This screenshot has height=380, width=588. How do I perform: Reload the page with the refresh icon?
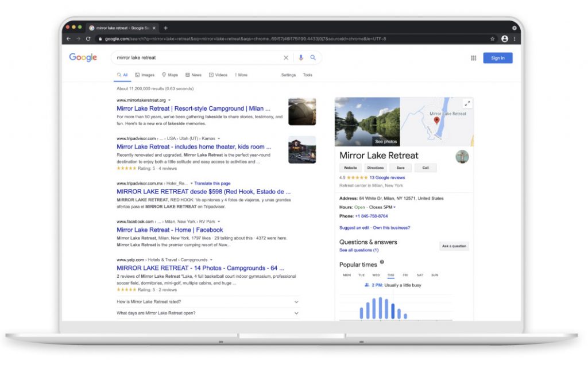(x=88, y=38)
